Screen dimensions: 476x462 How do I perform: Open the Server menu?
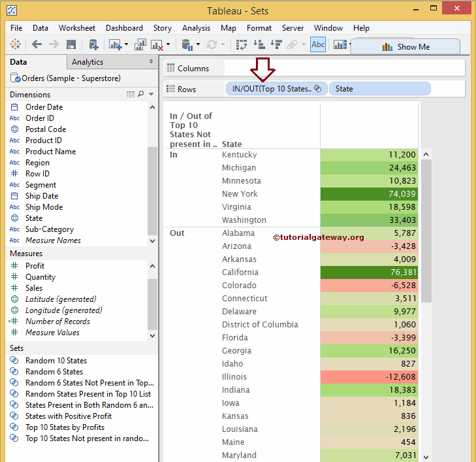293,28
